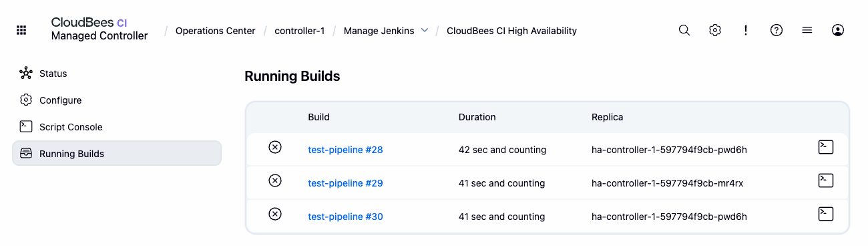Go to the Configure label in sidebar
Viewport: 868px width, 246px height.
tap(61, 100)
